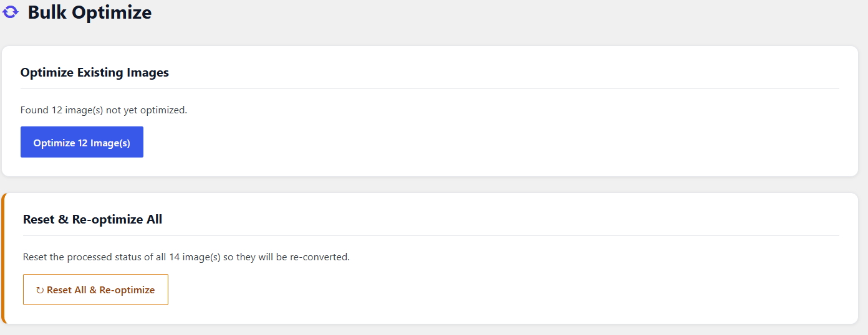Viewport: 868px width, 335px height.
Task: Click the word 'Optimize' in the blue button
Action: [54, 143]
